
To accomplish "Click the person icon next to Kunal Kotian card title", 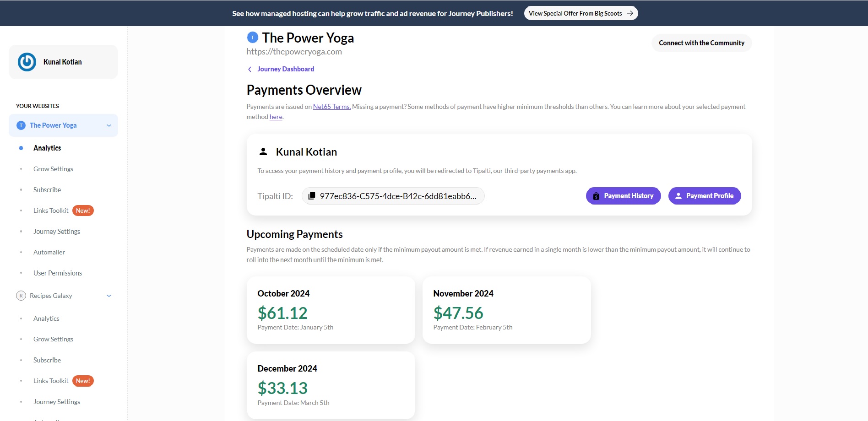I will click(263, 151).
